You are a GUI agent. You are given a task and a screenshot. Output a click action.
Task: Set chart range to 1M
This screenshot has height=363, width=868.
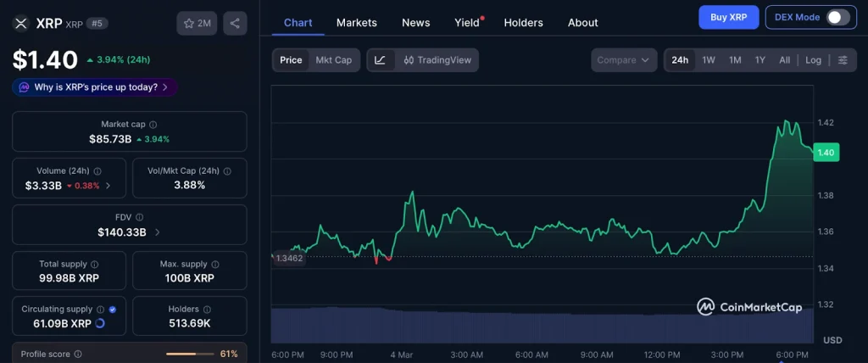tap(735, 60)
